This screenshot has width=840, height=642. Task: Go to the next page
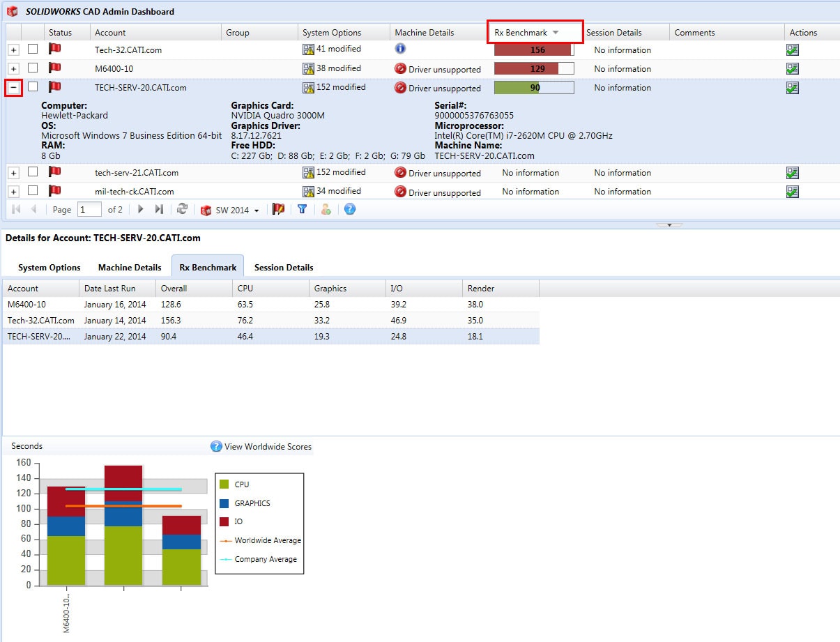[x=141, y=209]
